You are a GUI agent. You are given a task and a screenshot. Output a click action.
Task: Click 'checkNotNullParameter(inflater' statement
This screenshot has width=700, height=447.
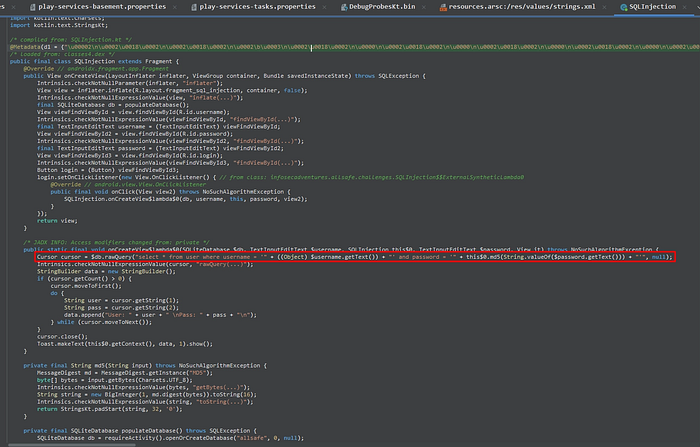(x=129, y=83)
